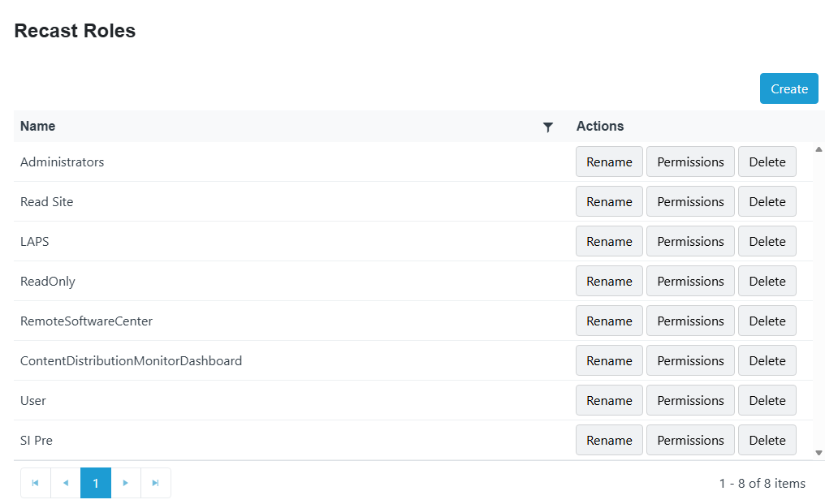Click the scroll down arrow of the table
Viewport: 838px width, 504px height.
pos(819,453)
